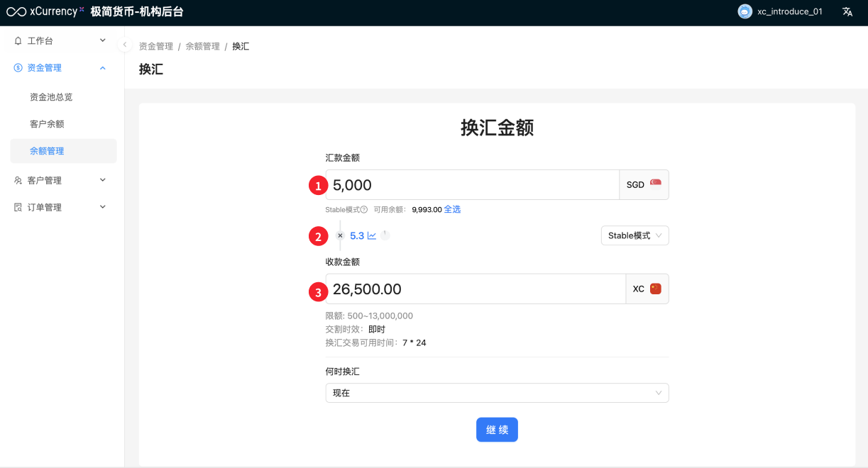This screenshot has width=868, height=468.
Task: Click the 即时 settlement value
Action: click(x=377, y=330)
